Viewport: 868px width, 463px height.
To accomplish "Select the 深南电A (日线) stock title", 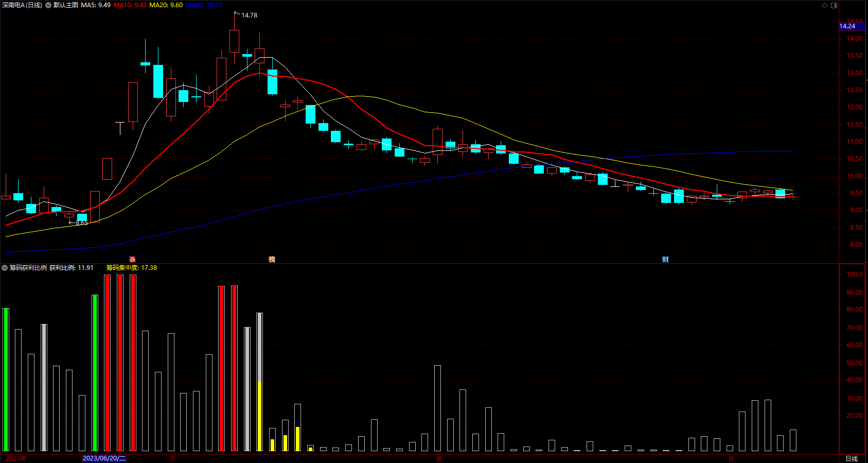I will (22, 5).
